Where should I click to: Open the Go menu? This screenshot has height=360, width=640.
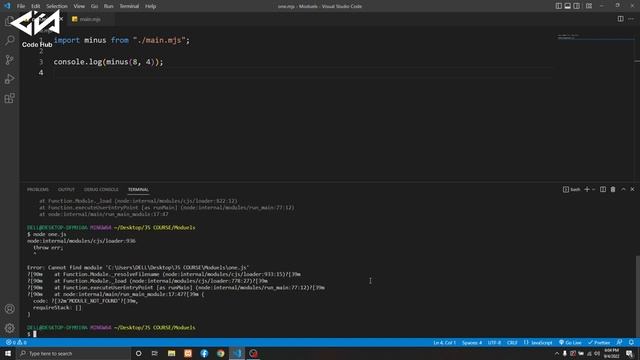click(94, 6)
